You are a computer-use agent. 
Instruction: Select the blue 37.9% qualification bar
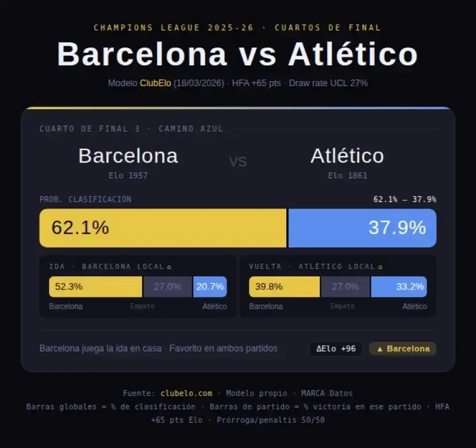click(x=362, y=228)
